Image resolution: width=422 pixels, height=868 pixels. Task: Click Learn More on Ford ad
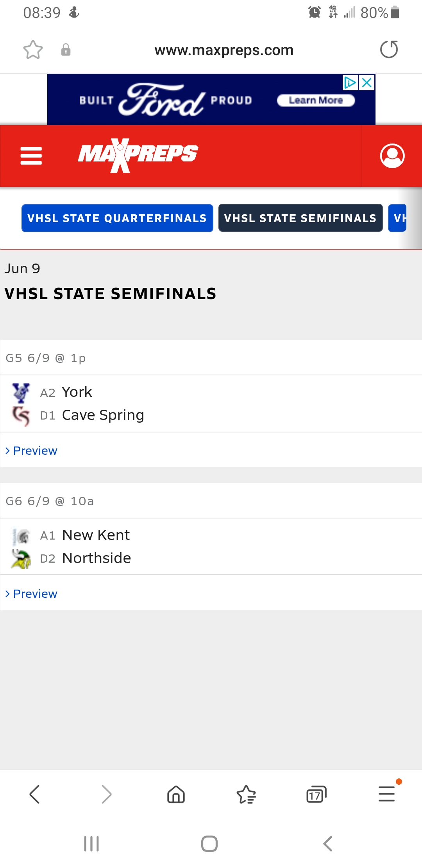click(316, 100)
